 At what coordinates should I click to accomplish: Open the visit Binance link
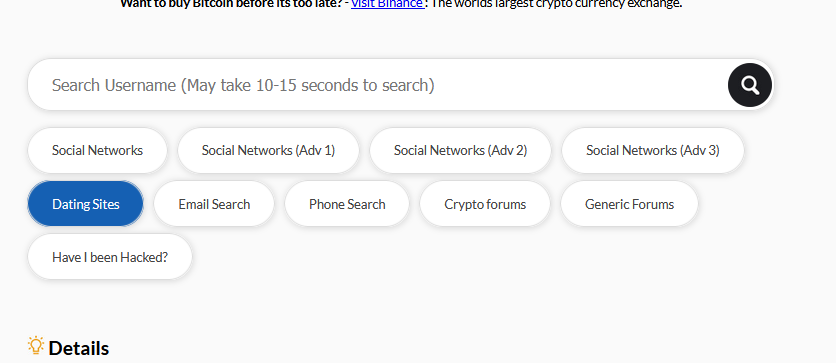(388, 4)
